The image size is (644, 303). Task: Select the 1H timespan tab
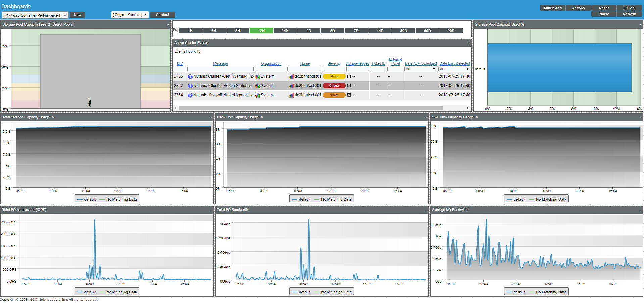(x=190, y=31)
